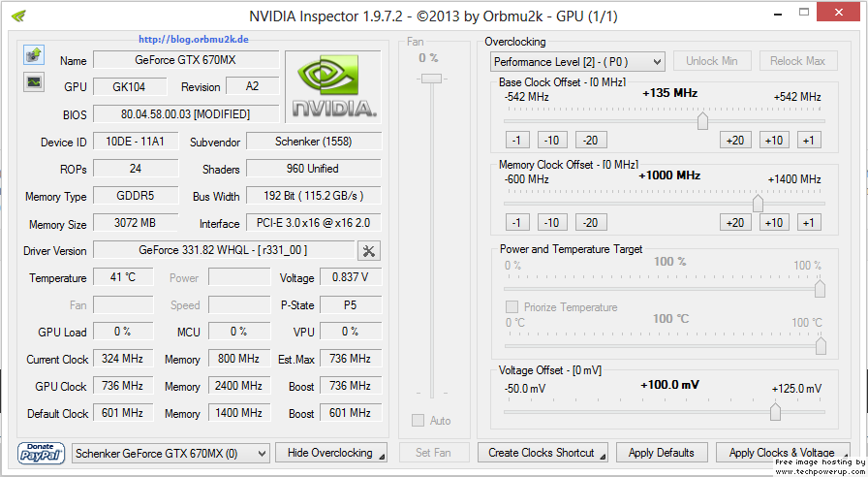This screenshot has width=868, height=477.
Task: Click Hide Overclocking button
Action: click(331, 453)
